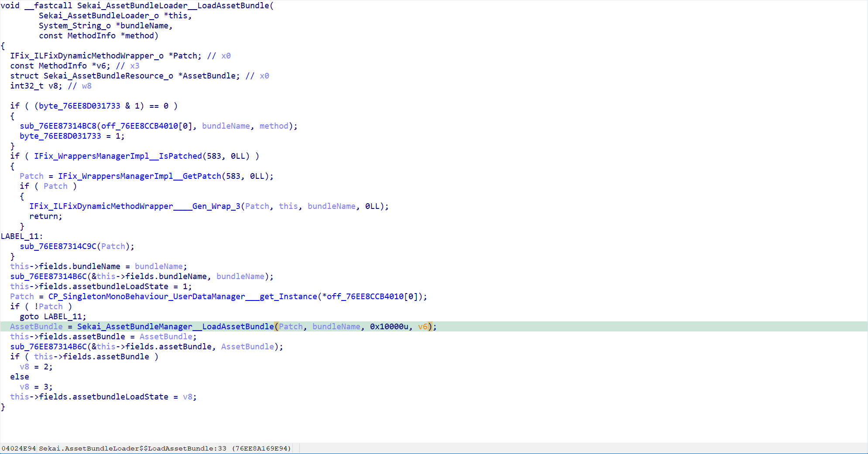Click 'assetbundleLoadState = v8;' final line

click(x=103, y=397)
